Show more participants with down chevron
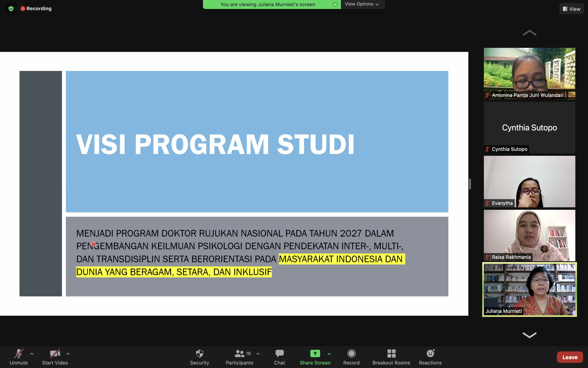588x368 pixels. [x=529, y=335]
